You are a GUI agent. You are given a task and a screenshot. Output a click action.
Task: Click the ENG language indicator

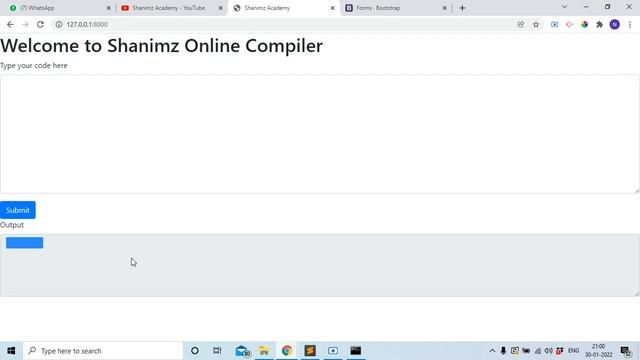[x=573, y=351]
